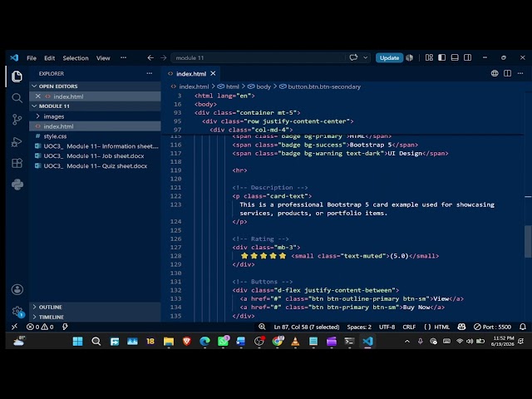Open the dropdown arrow beside Copilot icon
The width and height of the screenshot is (532, 399).
(366, 57)
